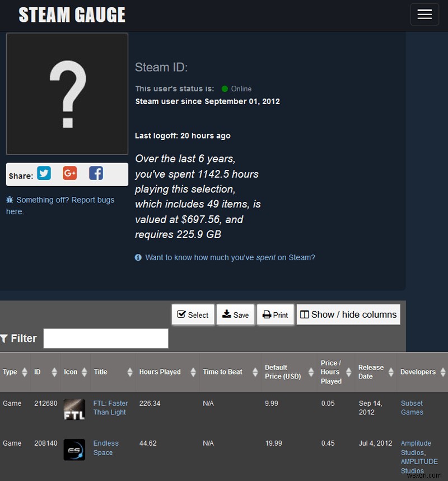This screenshot has width=448, height=481.
Task: Click the Type column sort arrows
Action: [x=25, y=372]
